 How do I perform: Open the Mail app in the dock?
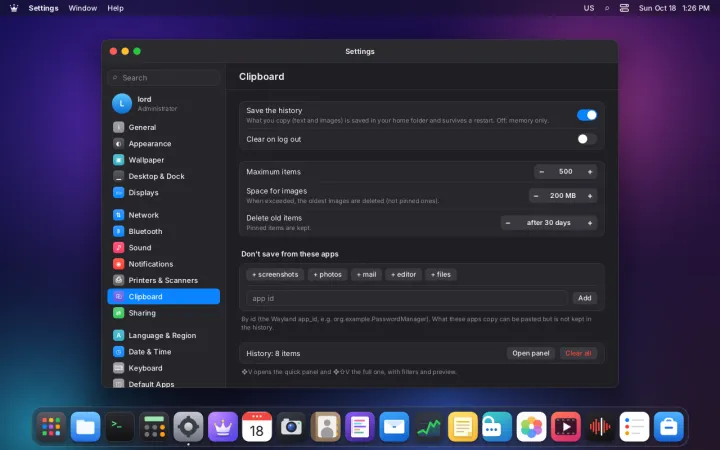click(x=394, y=427)
